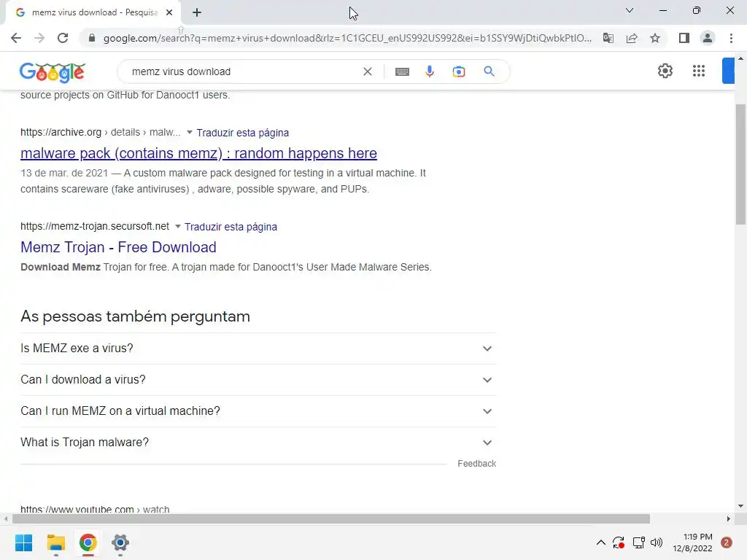The height and width of the screenshot is (560, 747).
Task: View site info via padlock icon
Action: point(91,38)
